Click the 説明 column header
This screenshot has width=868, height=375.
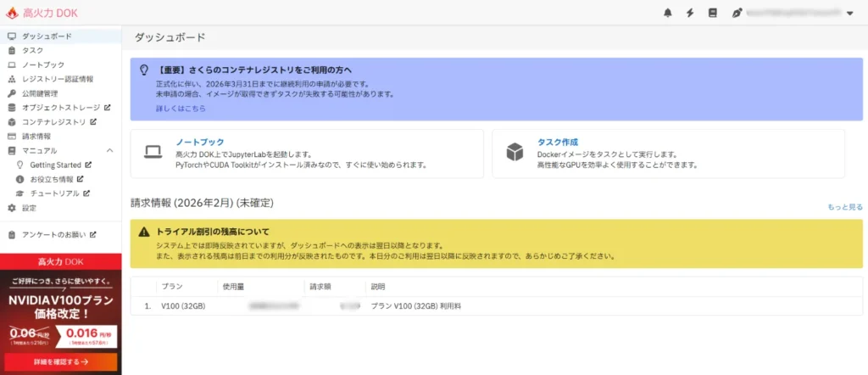tap(378, 287)
